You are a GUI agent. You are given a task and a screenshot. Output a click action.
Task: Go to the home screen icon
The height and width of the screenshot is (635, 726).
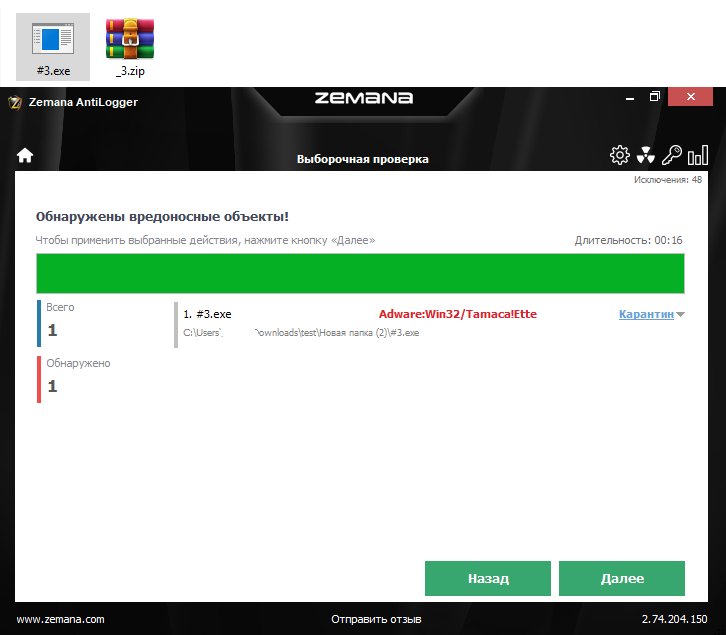click(25, 156)
